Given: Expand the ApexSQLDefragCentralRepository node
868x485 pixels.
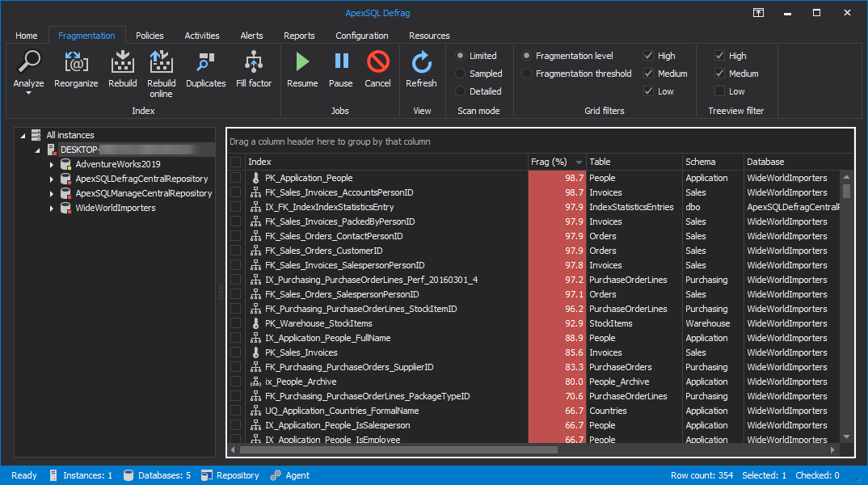Looking at the screenshot, I should 52,179.
